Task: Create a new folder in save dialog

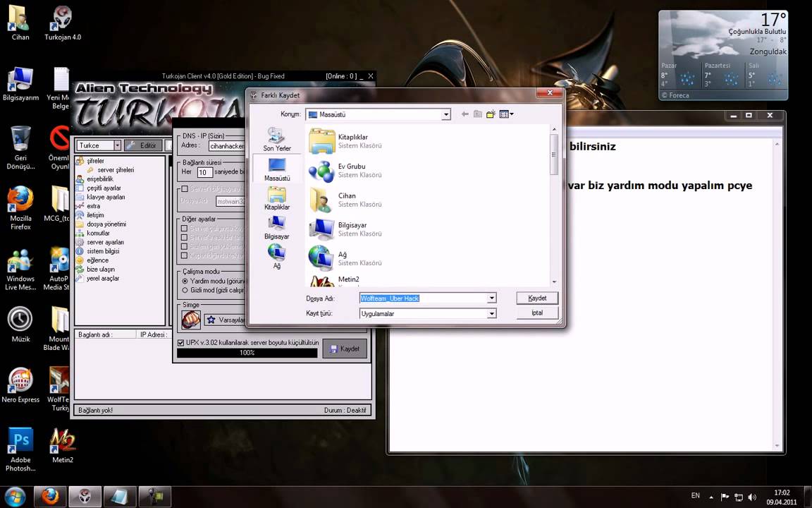Action: (x=491, y=114)
